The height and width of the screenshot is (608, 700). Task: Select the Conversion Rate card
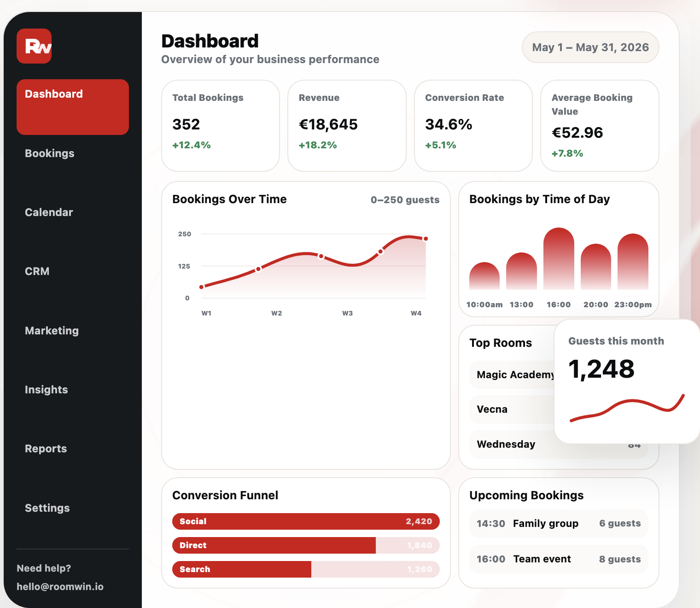click(x=473, y=126)
